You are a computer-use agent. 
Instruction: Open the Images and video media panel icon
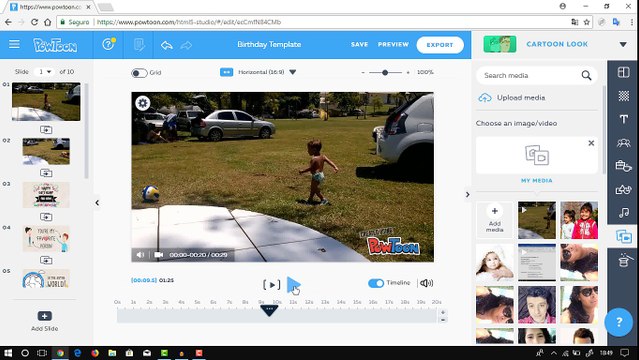pyautogui.click(x=624, y=236)
